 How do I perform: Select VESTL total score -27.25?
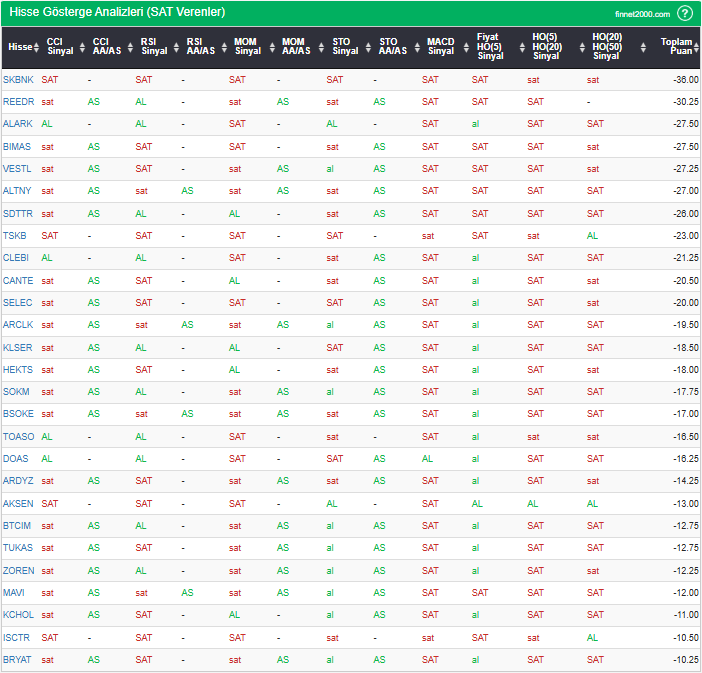(686, 169)
